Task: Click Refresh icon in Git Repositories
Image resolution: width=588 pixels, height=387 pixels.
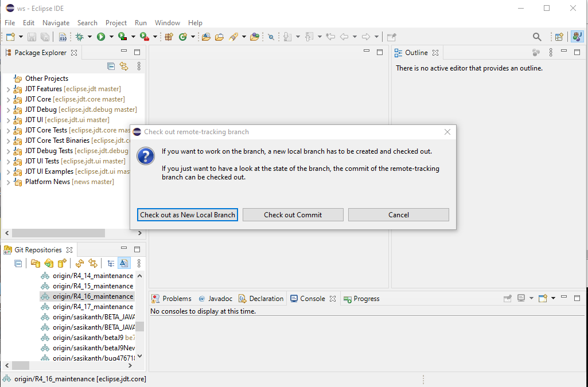Action: [x=80, y=263]
